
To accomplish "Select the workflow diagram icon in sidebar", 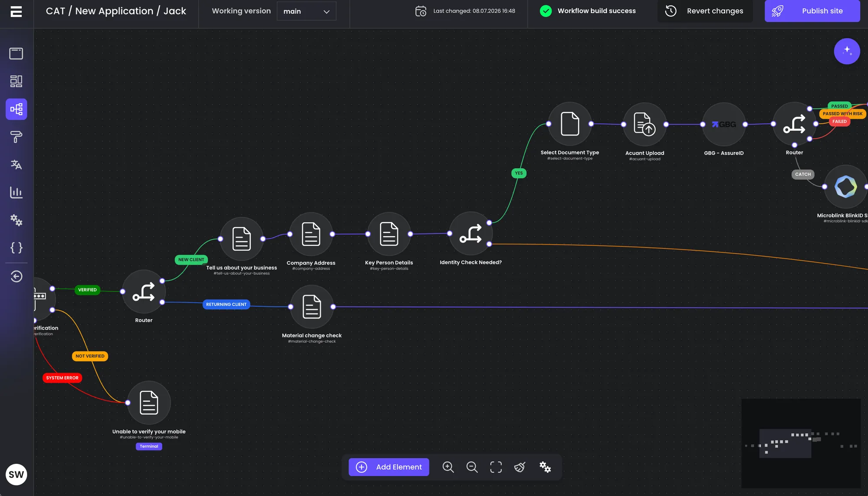I will pyautogui.click(x=16, y=109).
